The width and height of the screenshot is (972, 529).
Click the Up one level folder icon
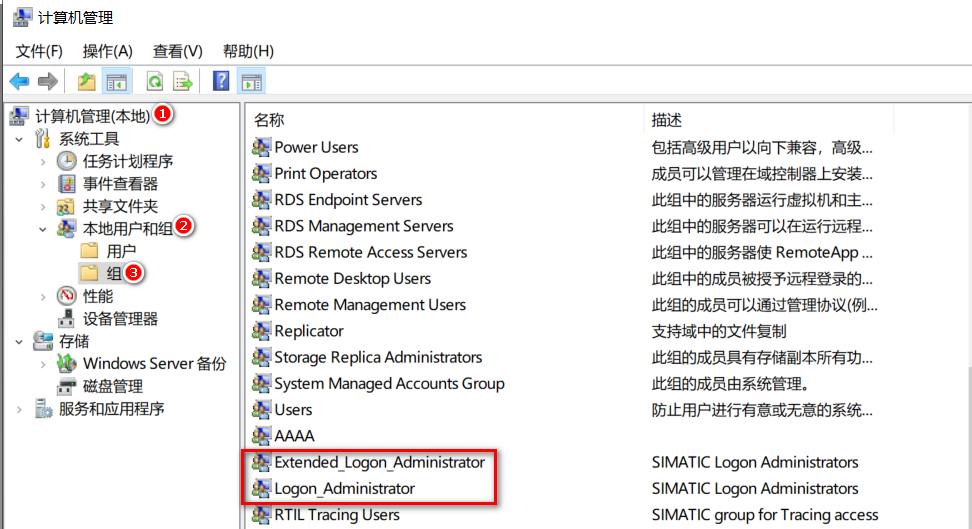click(87, 82)
